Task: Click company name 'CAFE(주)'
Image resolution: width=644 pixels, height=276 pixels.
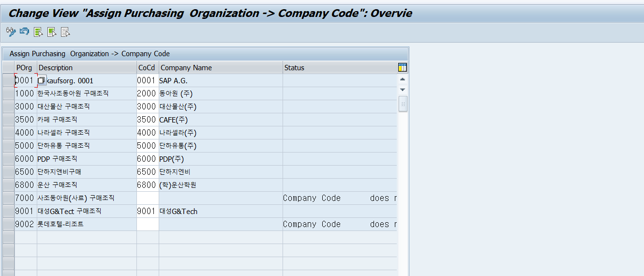Action: pyautogui.click(x=173, y=120)
